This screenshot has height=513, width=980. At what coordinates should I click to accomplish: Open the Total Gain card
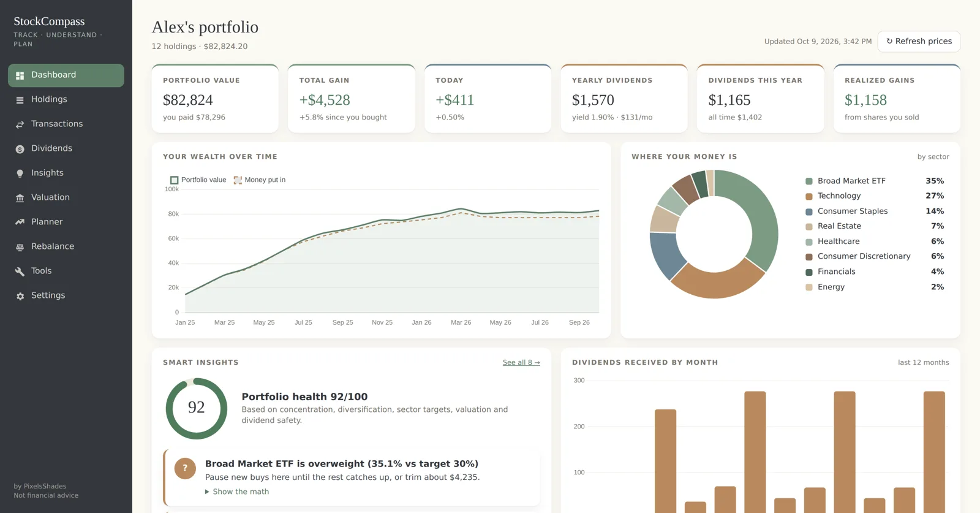coord(352,98)
